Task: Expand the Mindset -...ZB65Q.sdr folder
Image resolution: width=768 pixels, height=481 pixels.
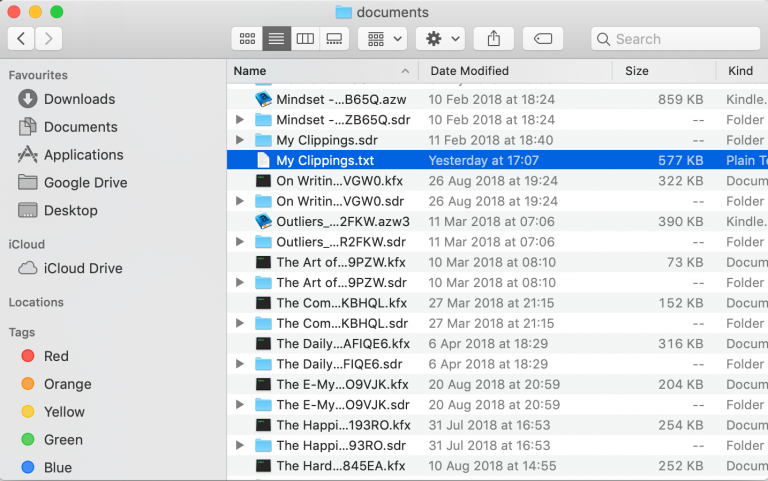Action: pos(240,120)
